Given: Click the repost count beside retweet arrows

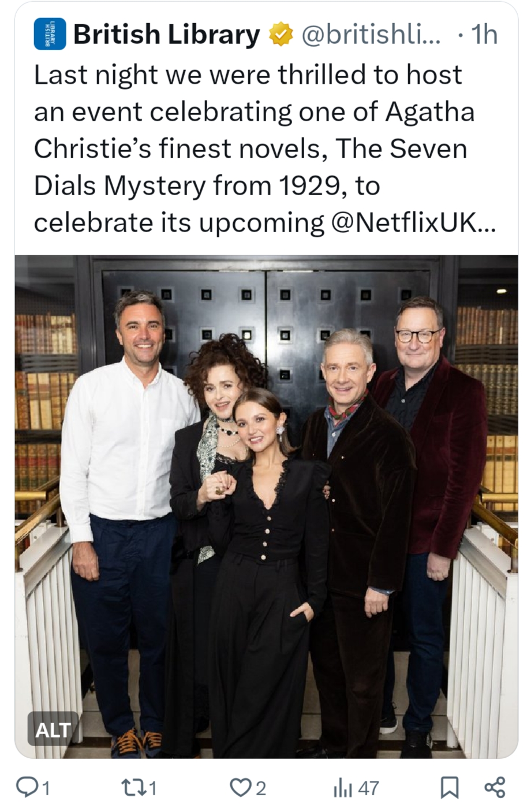Looking at the screenshot, I should 152,788.
